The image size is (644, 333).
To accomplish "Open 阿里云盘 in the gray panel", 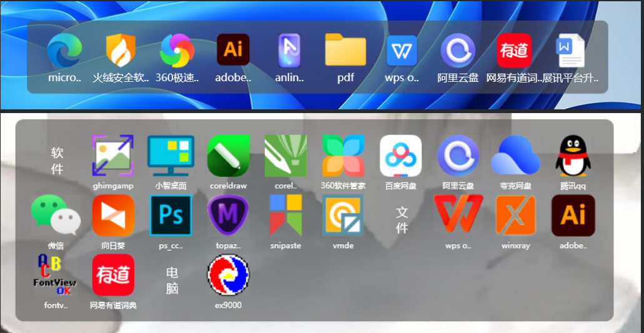I will click(458, 156).
